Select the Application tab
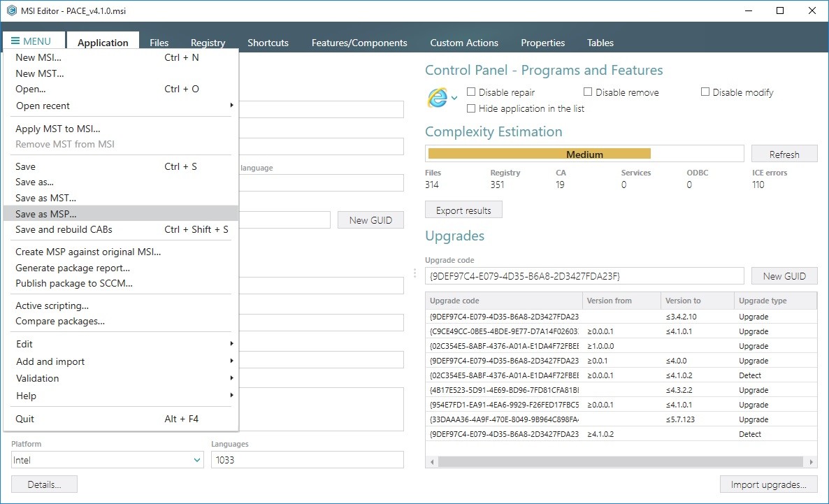829x504 pixels. point(103,43)
